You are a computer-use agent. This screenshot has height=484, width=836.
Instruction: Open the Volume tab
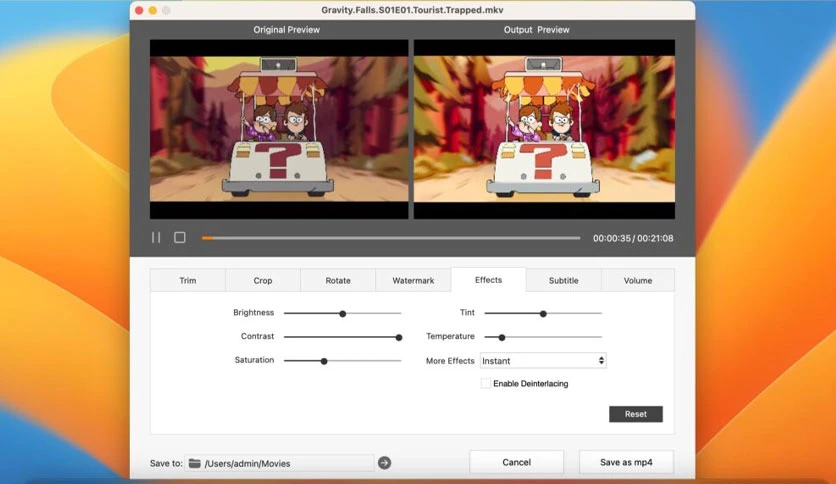(x=638, y=280)
